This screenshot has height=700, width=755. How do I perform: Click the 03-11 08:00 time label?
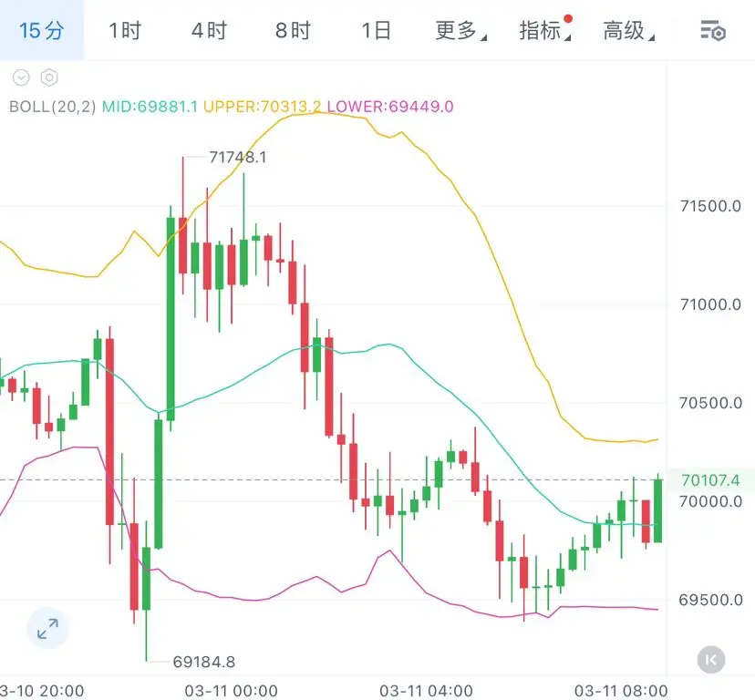click(621, 691)
